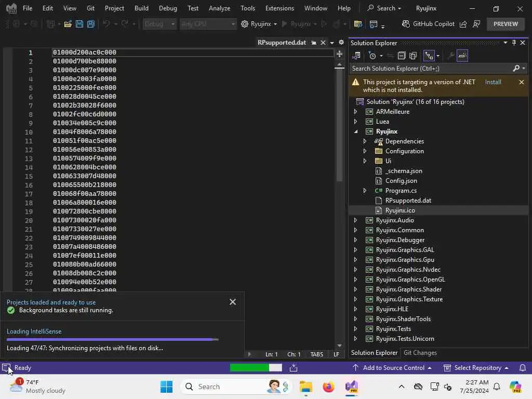532x399 pixels.
Task: Click the download tray icon in status bar
Action: pyautogui.click(x=294, y=368)
